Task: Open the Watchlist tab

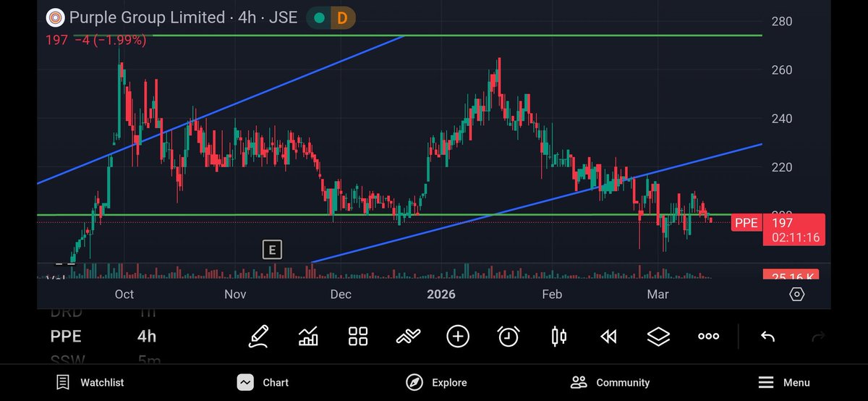Action: click(90, 382)
